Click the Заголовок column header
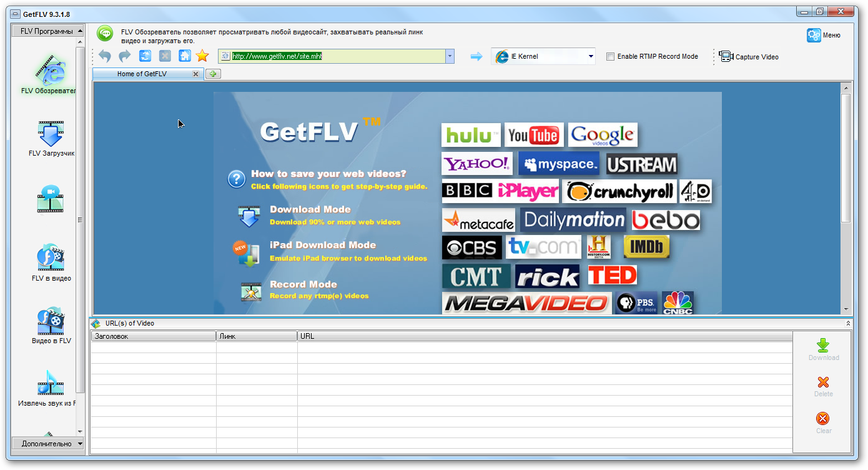 click(x=153, y=336)
